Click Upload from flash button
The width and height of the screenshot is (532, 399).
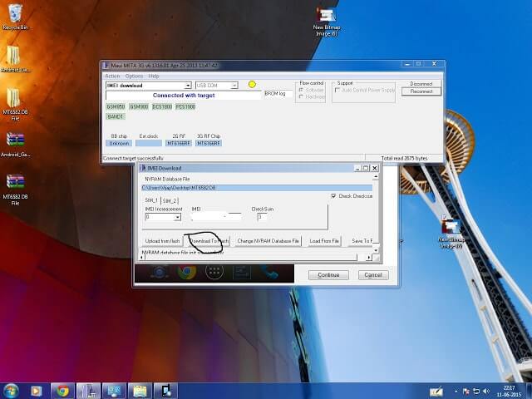pos(162,241)
